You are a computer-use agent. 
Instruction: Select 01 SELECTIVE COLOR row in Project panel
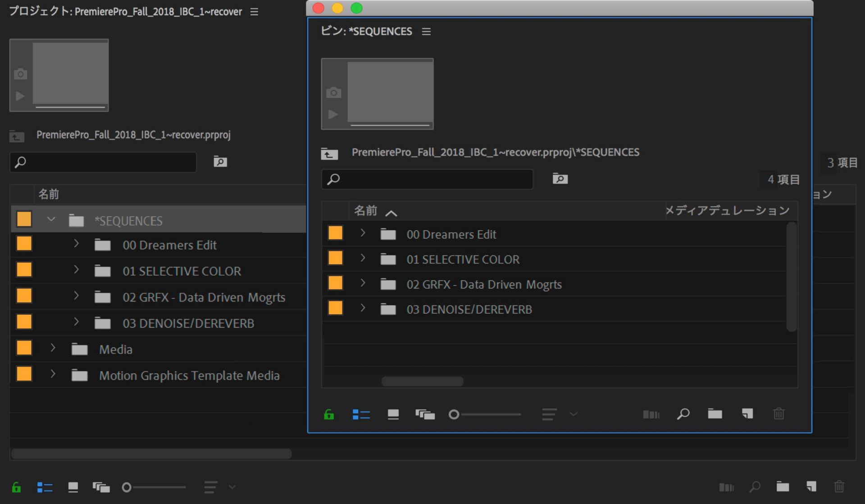point(158,270)
